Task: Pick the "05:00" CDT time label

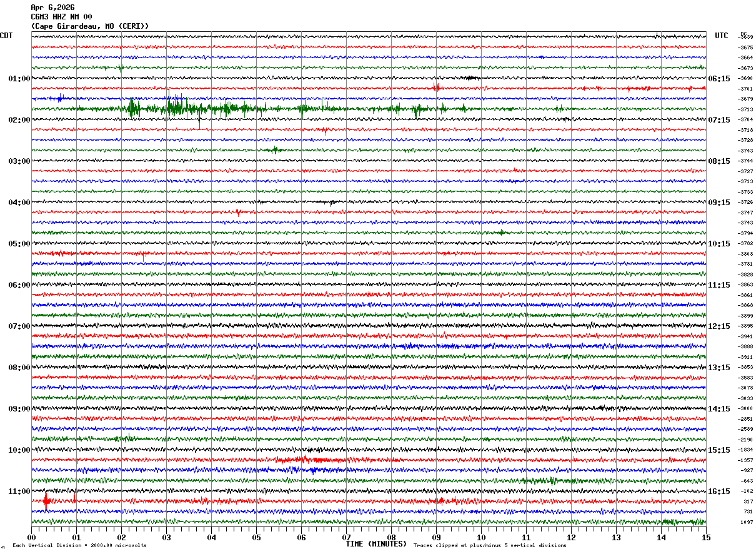Action: click(19, 244)
